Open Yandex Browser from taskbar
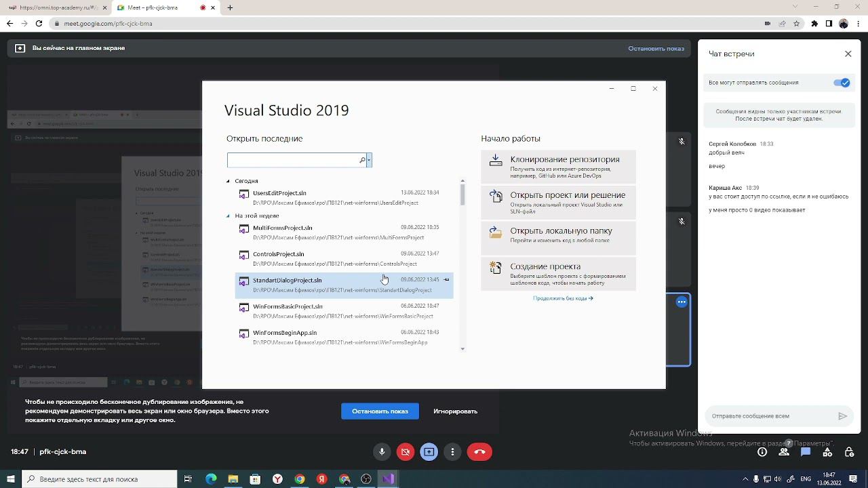The image size is (868, 488). pos(277,479)
